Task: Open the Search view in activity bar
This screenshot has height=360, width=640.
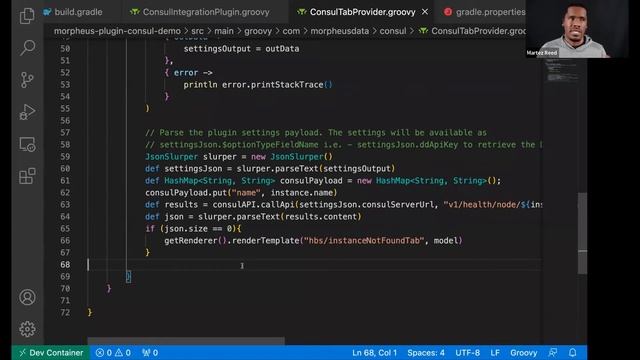Action: (27, 47)
